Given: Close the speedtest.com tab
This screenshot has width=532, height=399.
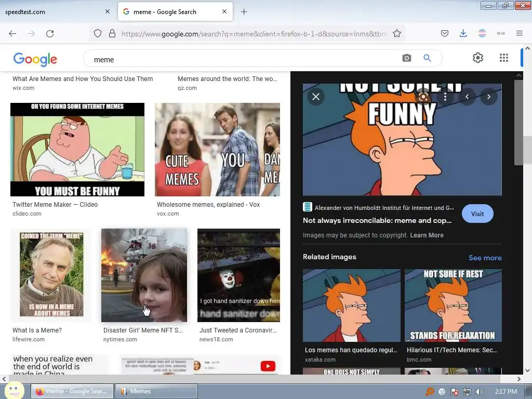Looking at the screenshot, I should click(108, 11).
